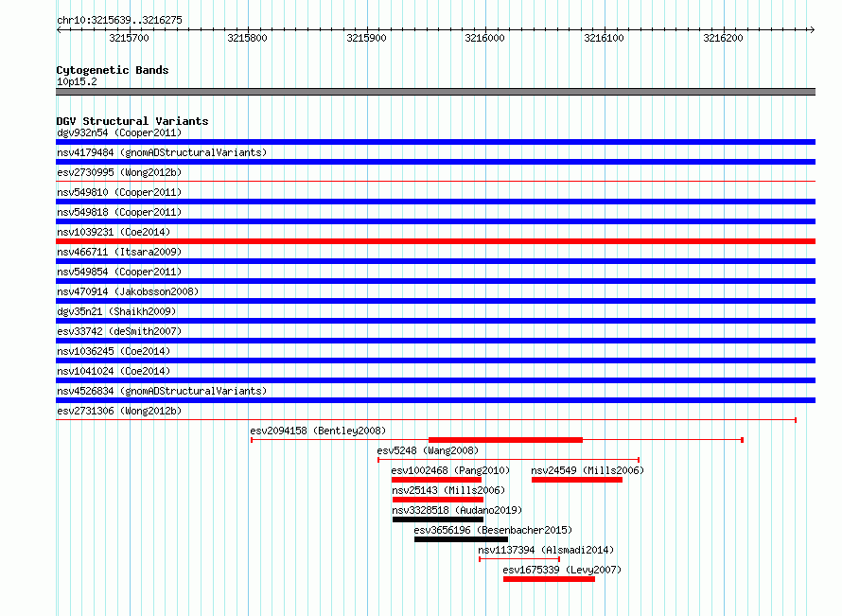Click the nsv25143 (Mills2006) label
842x616 pixels.
448,490
